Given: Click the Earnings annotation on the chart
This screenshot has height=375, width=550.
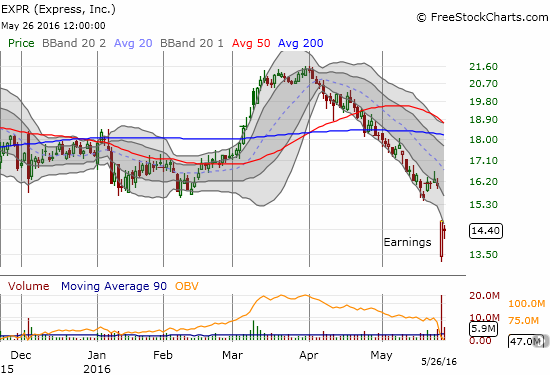Looking at the screenshot, I should (x=407, y=242).
